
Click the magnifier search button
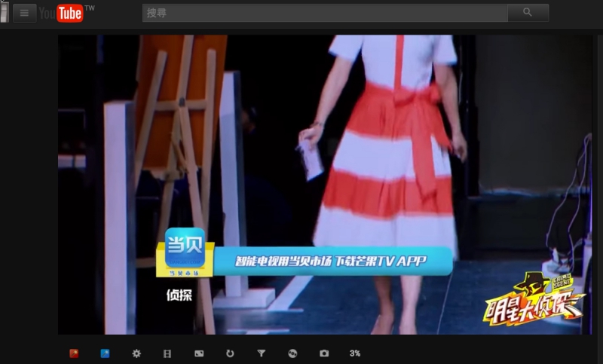[x=528, y=13]
